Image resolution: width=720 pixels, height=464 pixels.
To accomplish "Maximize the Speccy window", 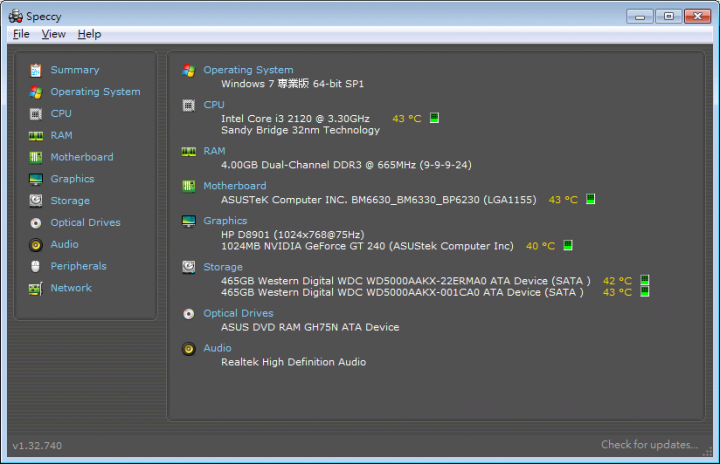I will (x=669, y=17).
